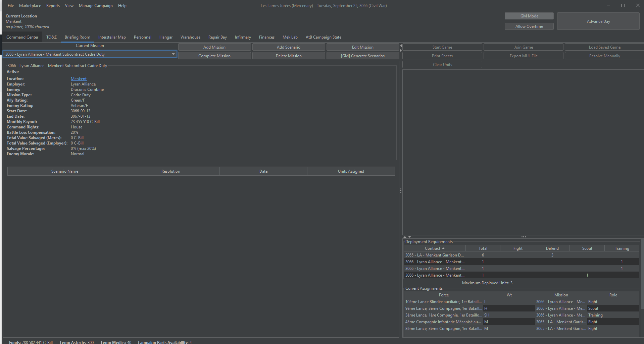Viewport: 644px width, 344px height.
Task: Open the Menkent planet link
Action: [x=79, y=78]
